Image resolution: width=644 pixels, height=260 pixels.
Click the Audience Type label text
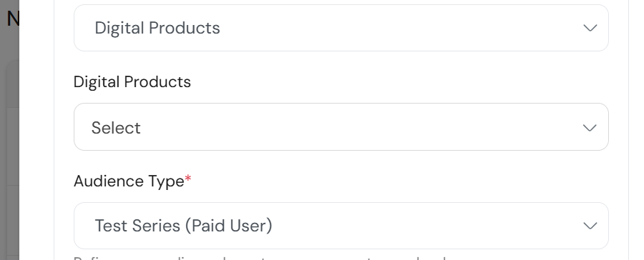(x=129, y=181)
